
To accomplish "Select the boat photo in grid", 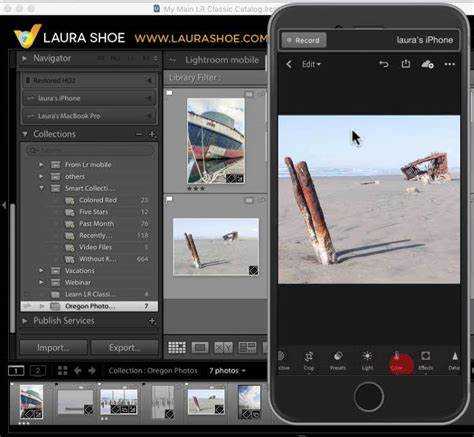I will coord(216,141).
